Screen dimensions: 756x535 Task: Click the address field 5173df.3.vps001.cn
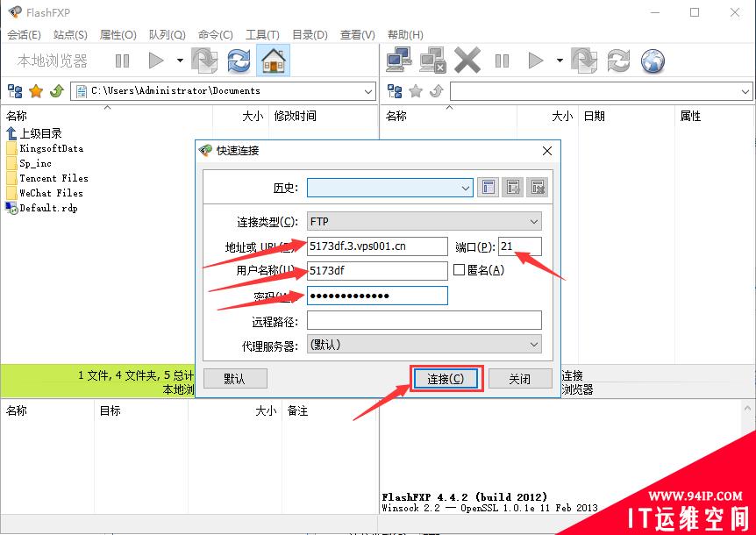coord(377,246)
